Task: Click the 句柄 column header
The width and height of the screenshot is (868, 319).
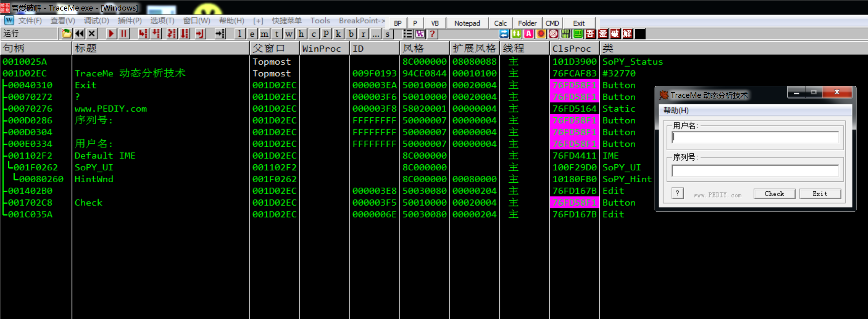Action: (36, 48)
